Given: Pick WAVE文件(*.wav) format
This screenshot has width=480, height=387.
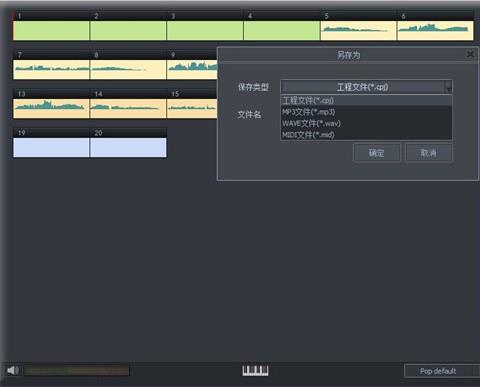Looking at the screenshot, I should [x=366, y=123].
